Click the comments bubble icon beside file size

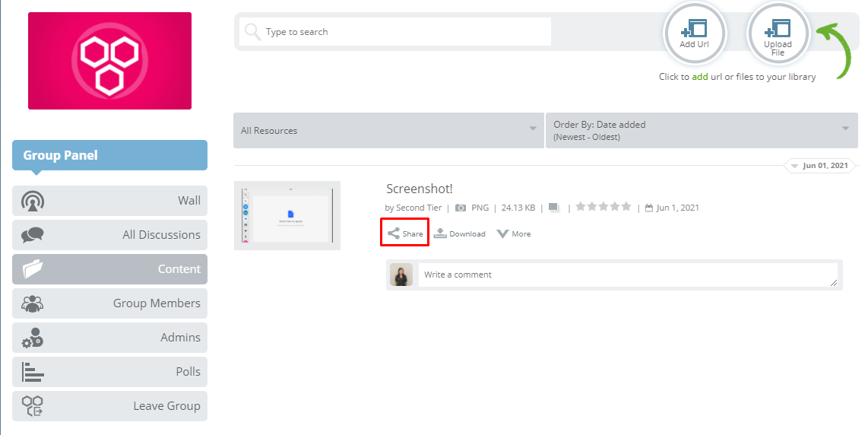point(554,208)
